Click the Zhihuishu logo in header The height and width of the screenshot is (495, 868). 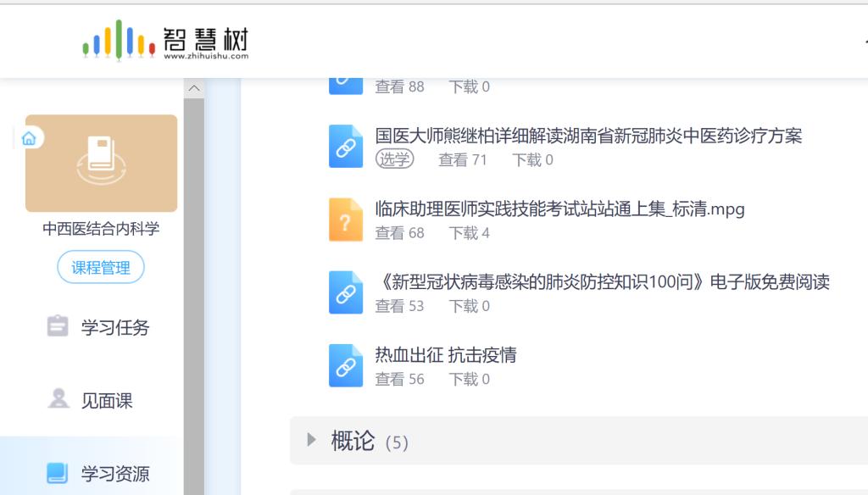tap(165, 40)
